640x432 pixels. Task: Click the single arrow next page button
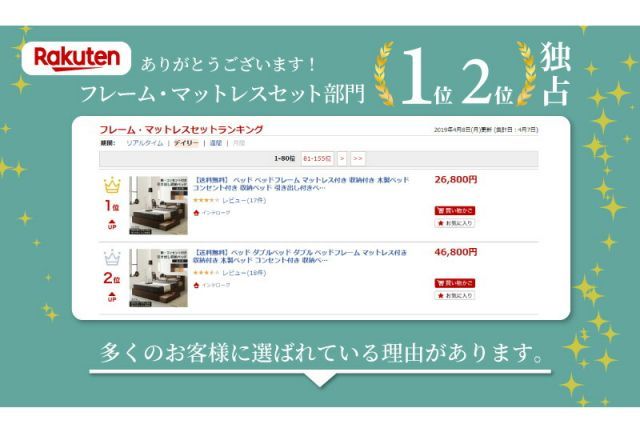tap(342, 158)
